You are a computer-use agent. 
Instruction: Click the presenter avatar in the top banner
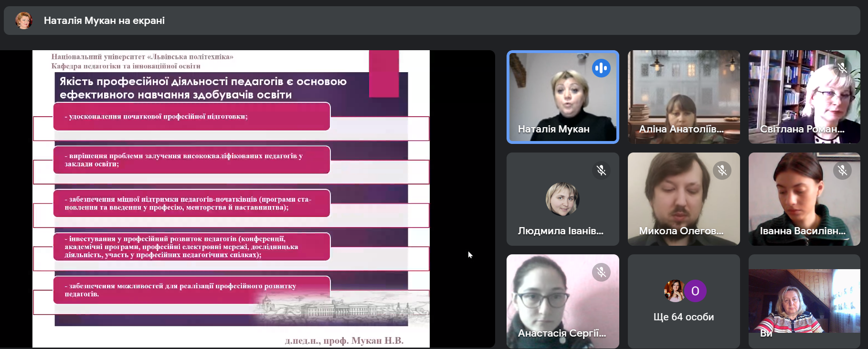pos(23,21)
